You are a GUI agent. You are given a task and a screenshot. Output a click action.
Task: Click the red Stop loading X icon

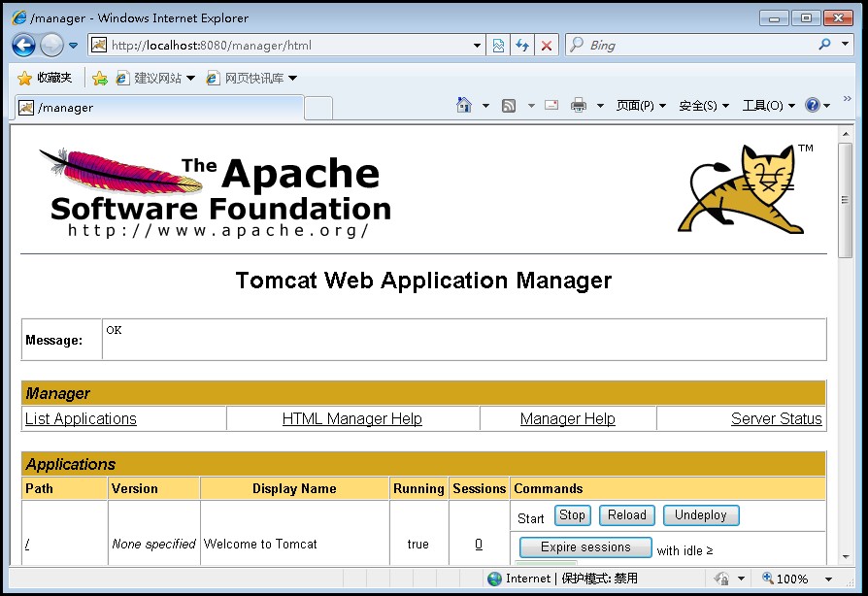coord(547,45)
